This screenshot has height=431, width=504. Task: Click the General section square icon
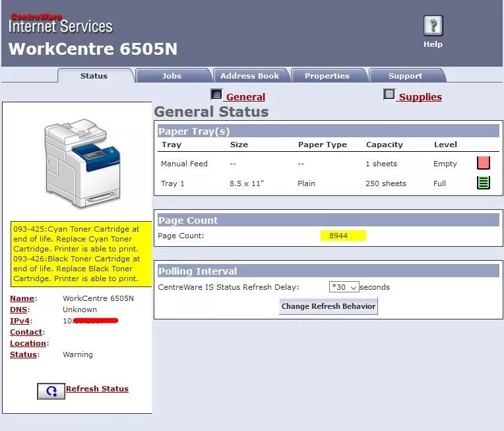coord(216,94)
